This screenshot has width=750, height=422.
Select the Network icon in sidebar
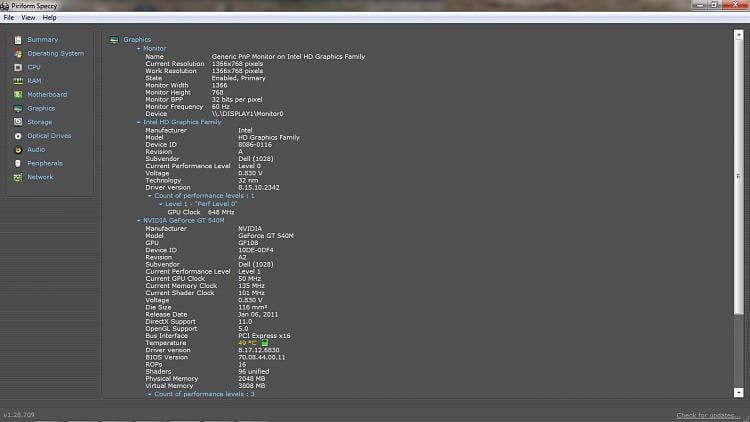click(x=18, y=177)
